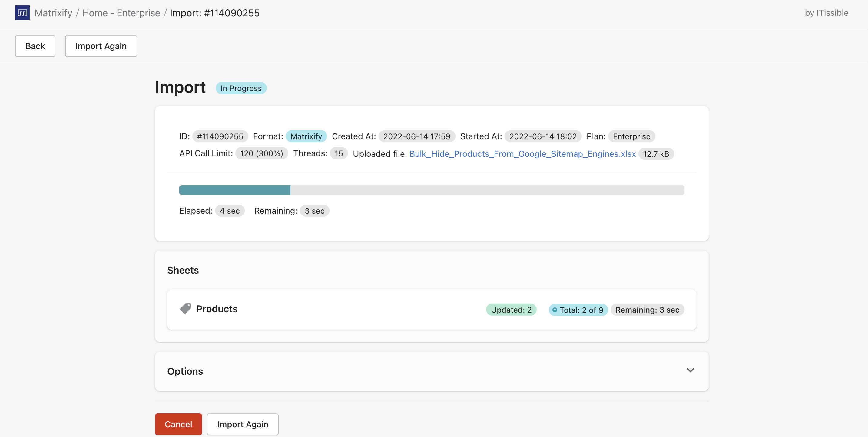Image resolution: width=868 pixels, height=437 pixels.
Task: Click the by ITissible link
Action: pos(827,13)
